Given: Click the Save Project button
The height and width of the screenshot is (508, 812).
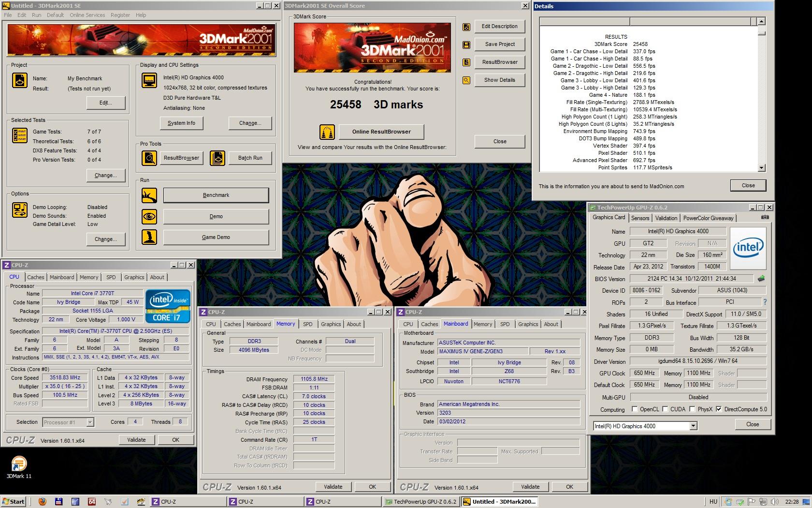Looking at the screenshot, I should coord(500,44).
